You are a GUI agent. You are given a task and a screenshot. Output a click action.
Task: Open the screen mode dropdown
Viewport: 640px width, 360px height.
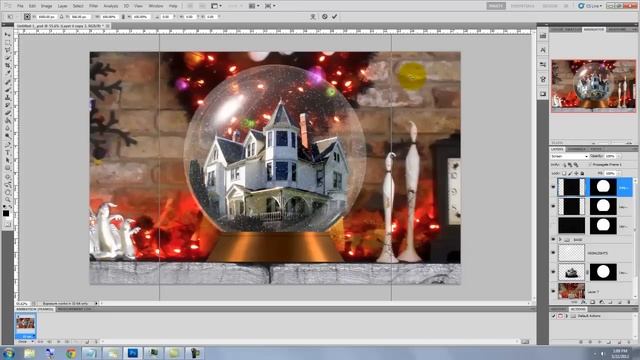click(x=270, y=6)
